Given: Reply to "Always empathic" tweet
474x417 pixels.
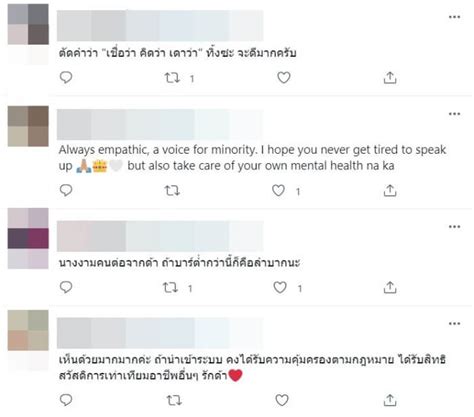Looking at the screenshot, I should (66, 190).
